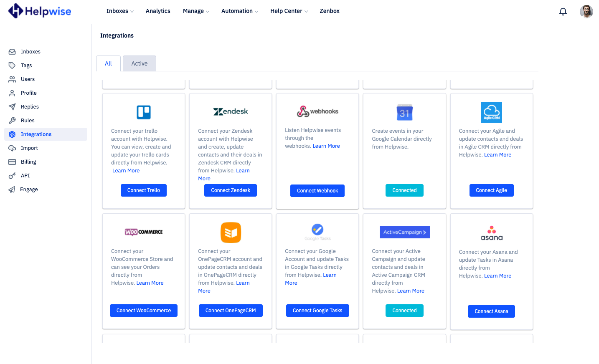
Task: Click Connected button under Google Calendar
Action: point(404,190)
